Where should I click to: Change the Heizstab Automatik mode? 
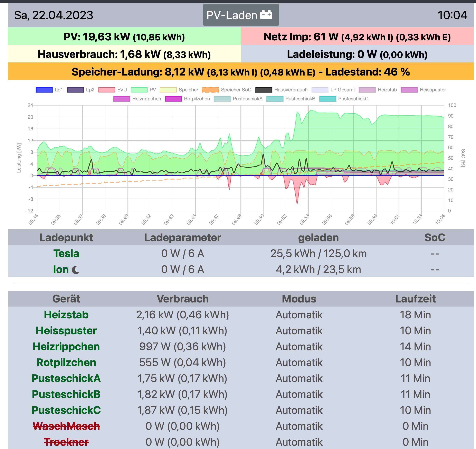click(x=299, y=315)
